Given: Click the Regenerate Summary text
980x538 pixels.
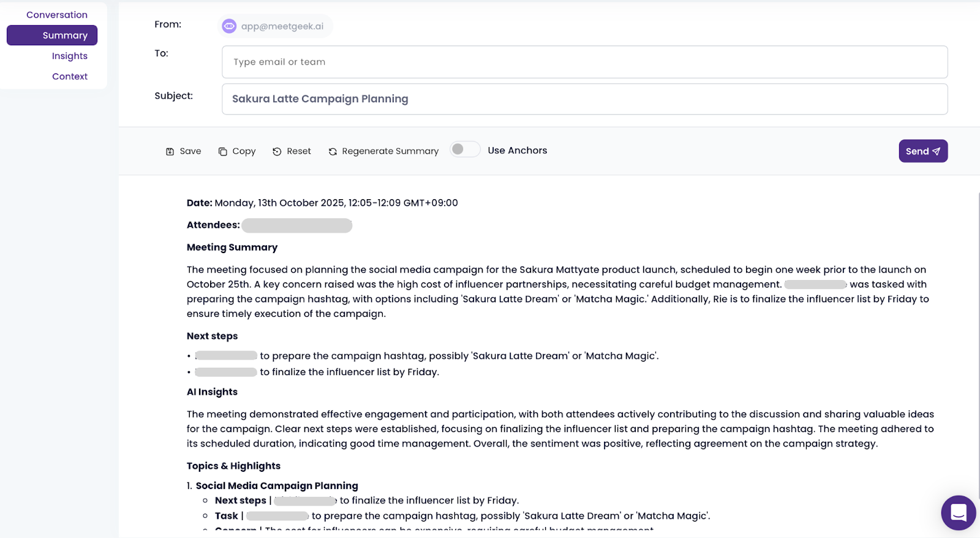Looking at the screenshot, I should point(390,151).
